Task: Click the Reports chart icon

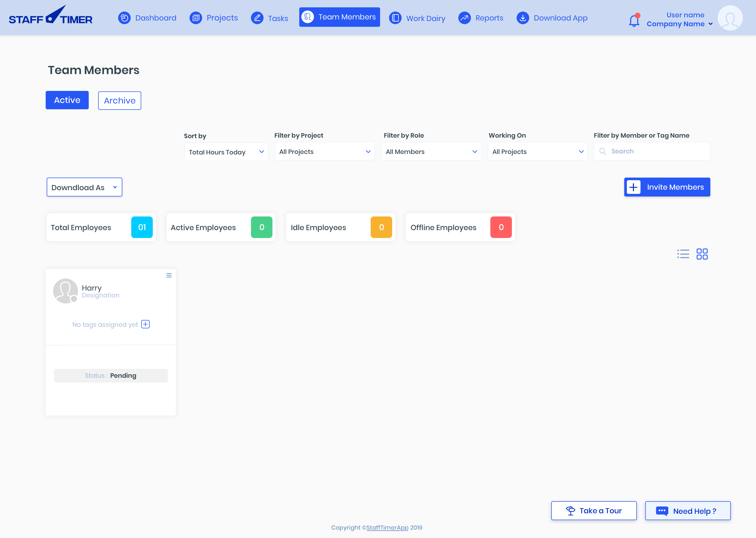Action: click(x=464, y=18)
